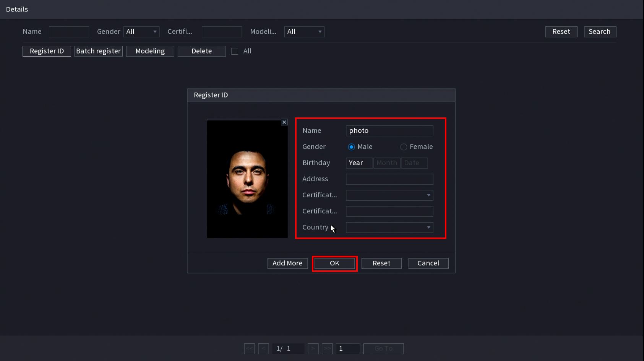Go to previous page of results
Viewport: 644px width, 361px height.
coord(263,348)
